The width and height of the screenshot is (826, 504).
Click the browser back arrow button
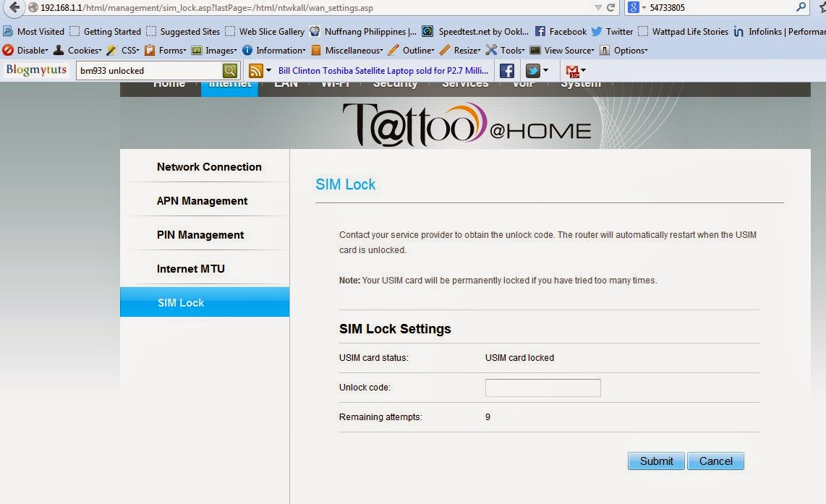14,7
